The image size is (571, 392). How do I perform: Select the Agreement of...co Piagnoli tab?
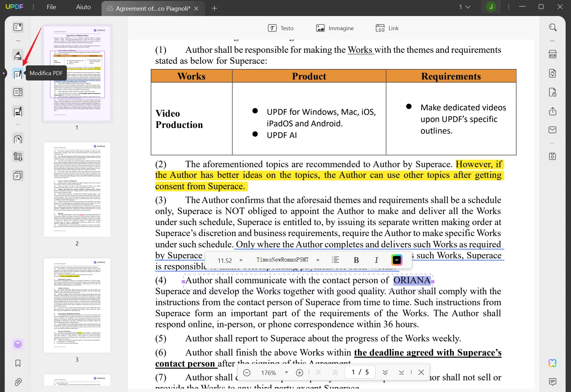click(x=153, y=8)
